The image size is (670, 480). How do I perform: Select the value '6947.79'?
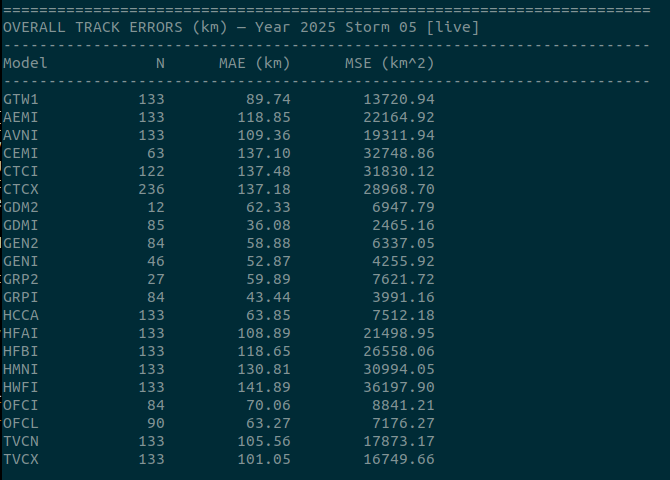403,207
